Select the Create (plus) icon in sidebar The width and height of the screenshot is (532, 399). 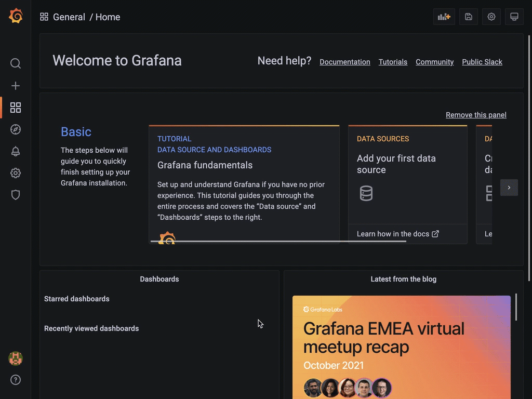(x=15, y=86)
